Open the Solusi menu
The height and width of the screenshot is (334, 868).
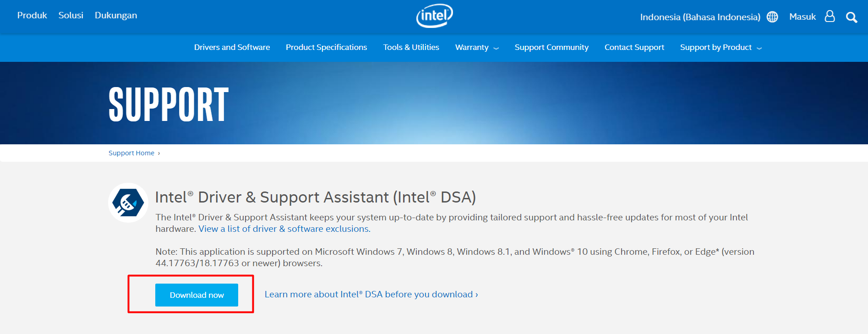[71, 15]
